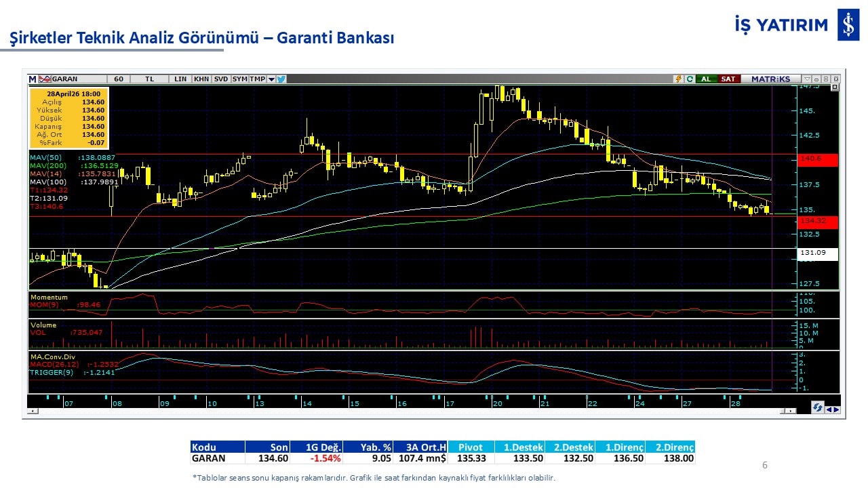Click the small square icon atop price axis
Image resolution: width=868 pixels, height=488 pixels.
click(x=835, y=87)
